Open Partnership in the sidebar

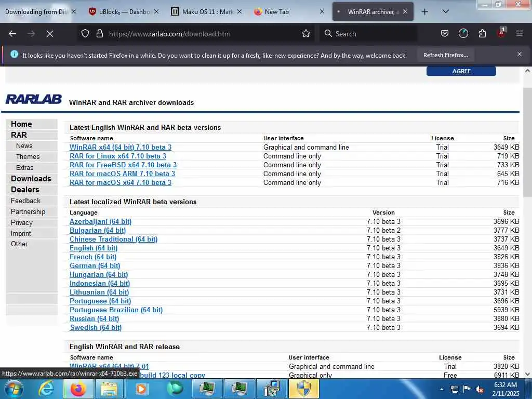[x=28, y=212]
